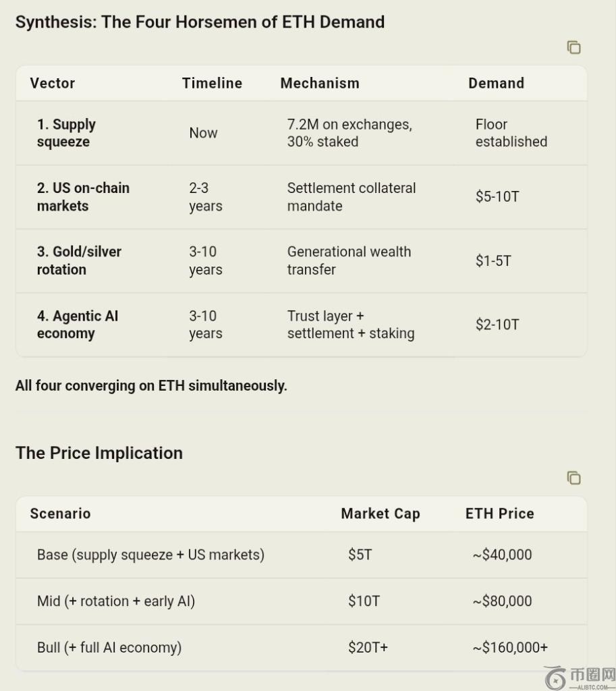Click the ~$160,000+ price cell
This screenshot has width=616, height=691.
point(510,647)
